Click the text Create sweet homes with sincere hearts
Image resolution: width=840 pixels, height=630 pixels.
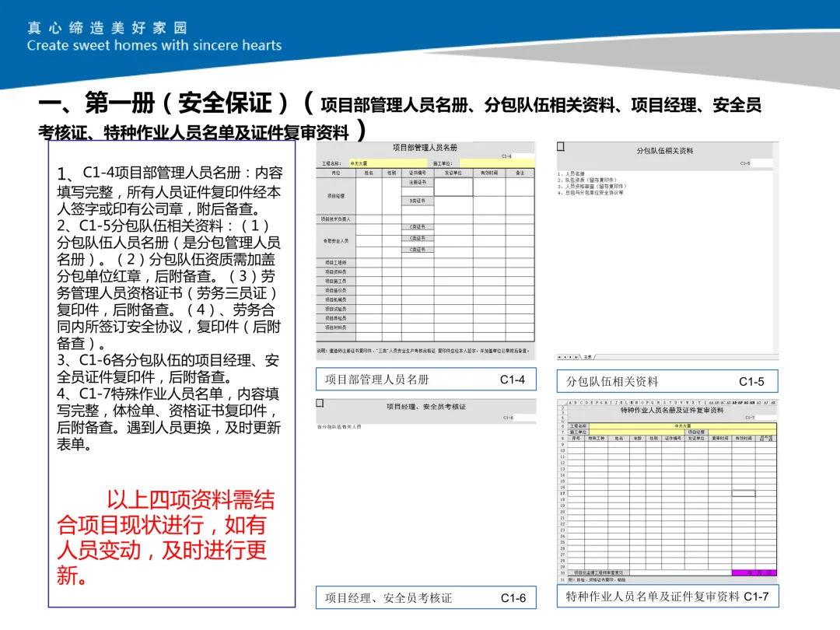[x=154, y=46]
